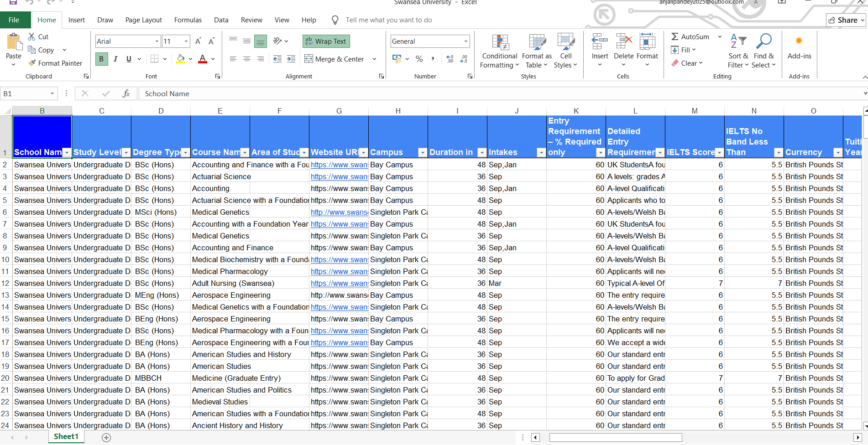Click the Clear button in Editing group

click(x=687, y=63)
